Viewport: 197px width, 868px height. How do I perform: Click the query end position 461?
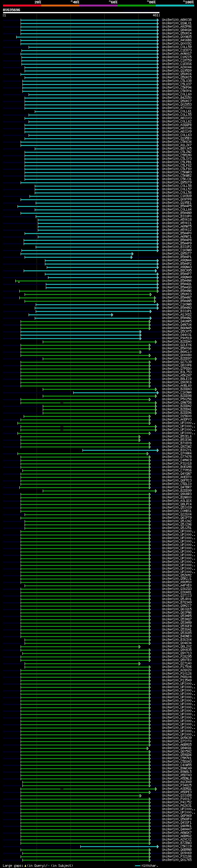coord(155,15)
